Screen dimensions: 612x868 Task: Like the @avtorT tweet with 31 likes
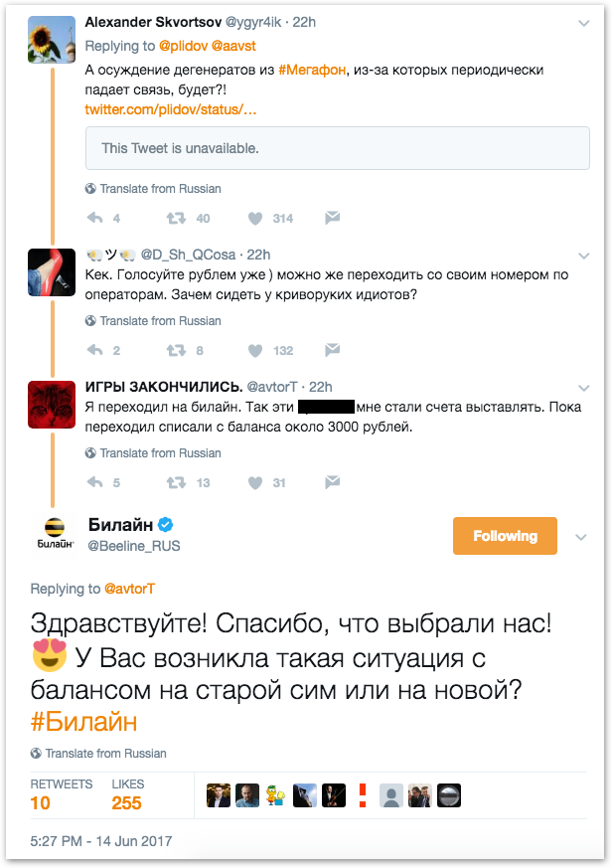(255, 482)
